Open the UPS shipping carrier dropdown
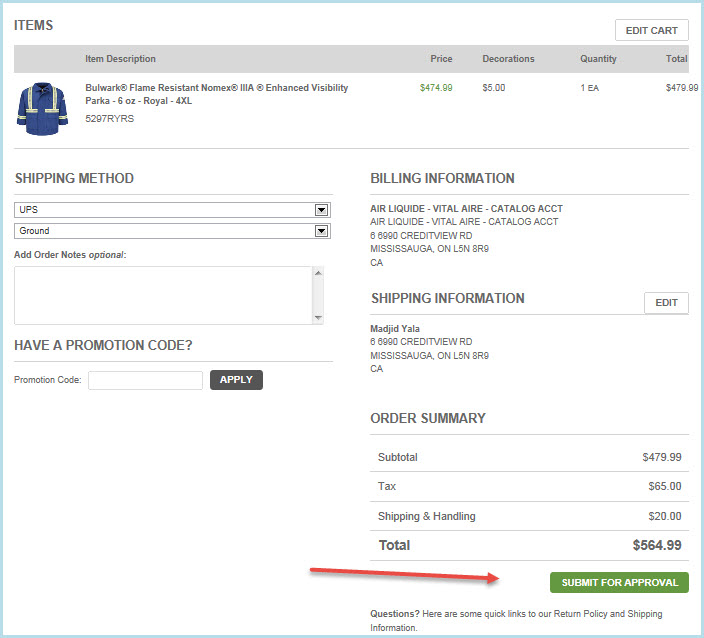Screen dimensions: 704x638 165,210
